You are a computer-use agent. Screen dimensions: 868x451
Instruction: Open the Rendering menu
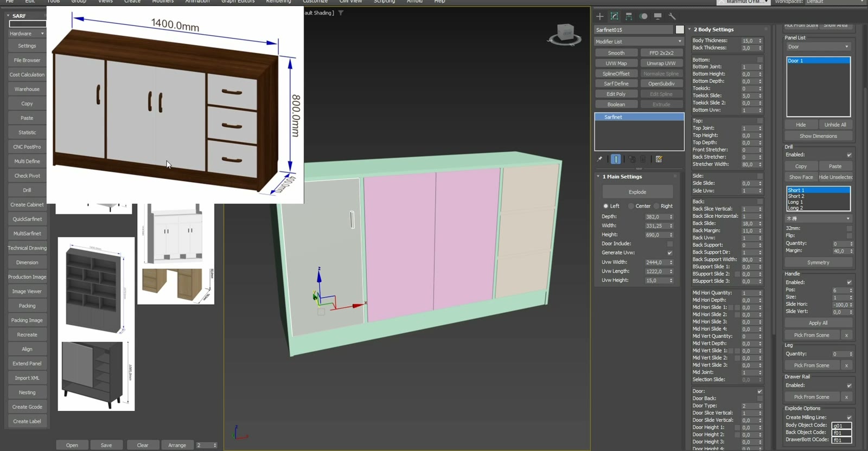pyautogui.click(x=278, y=2)
